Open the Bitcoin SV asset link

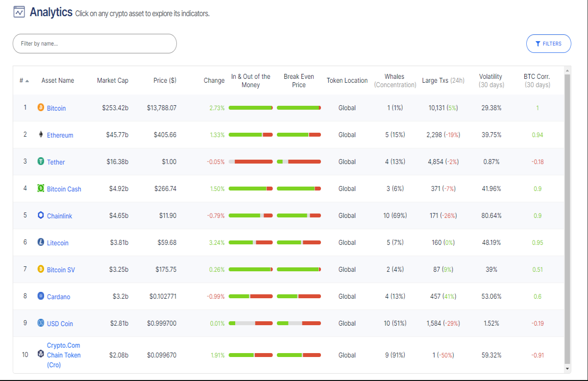[61, 270]
